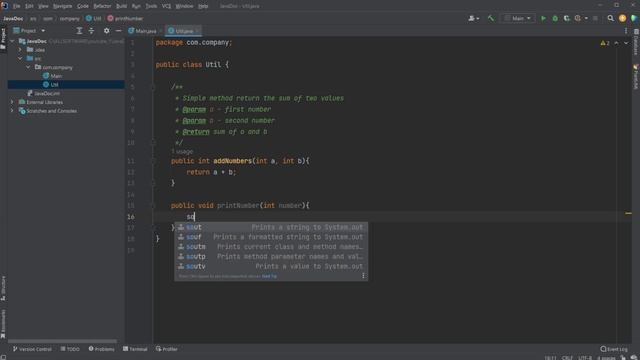Expand External Libraries node
The height and width of the screenshot is (360, 640).
[x=12, y=102]
